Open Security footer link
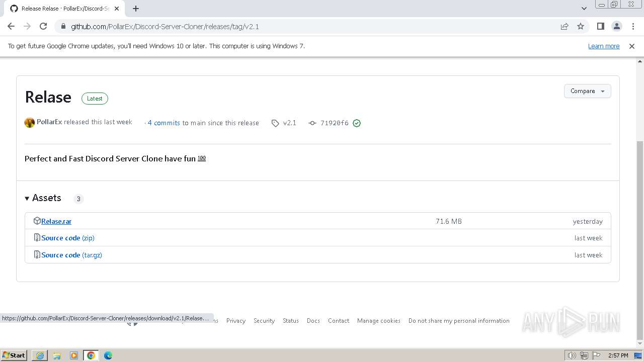Image resolution: width=644 pixels, height=362 pixels. (264, 321)
